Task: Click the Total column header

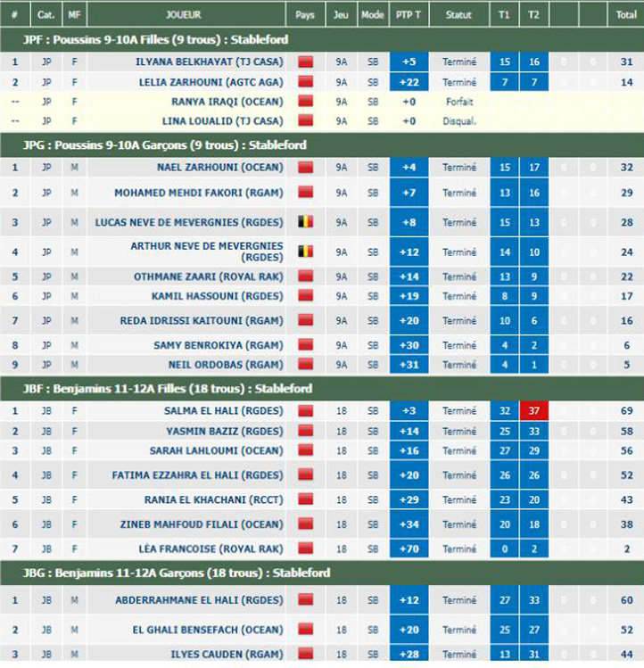Action: click(626, 15)
